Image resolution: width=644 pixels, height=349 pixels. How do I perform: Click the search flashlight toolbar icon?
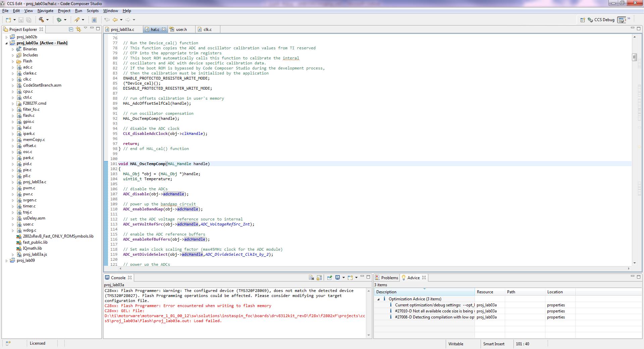coord(77,20)
